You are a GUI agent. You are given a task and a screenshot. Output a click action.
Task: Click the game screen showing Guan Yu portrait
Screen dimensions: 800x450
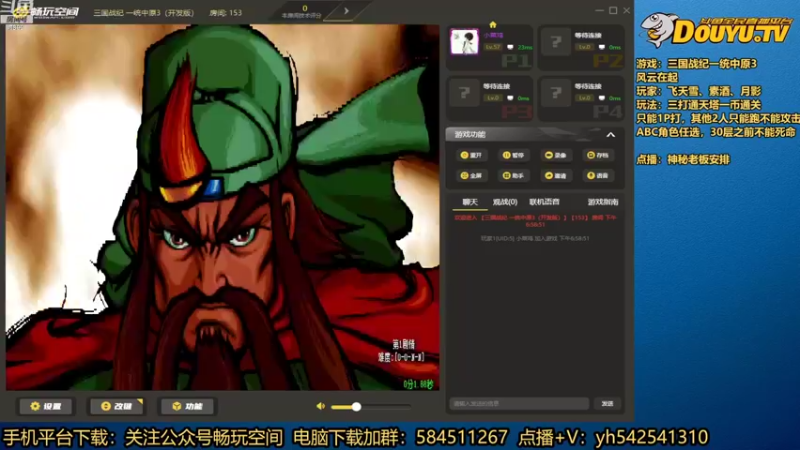222,207
